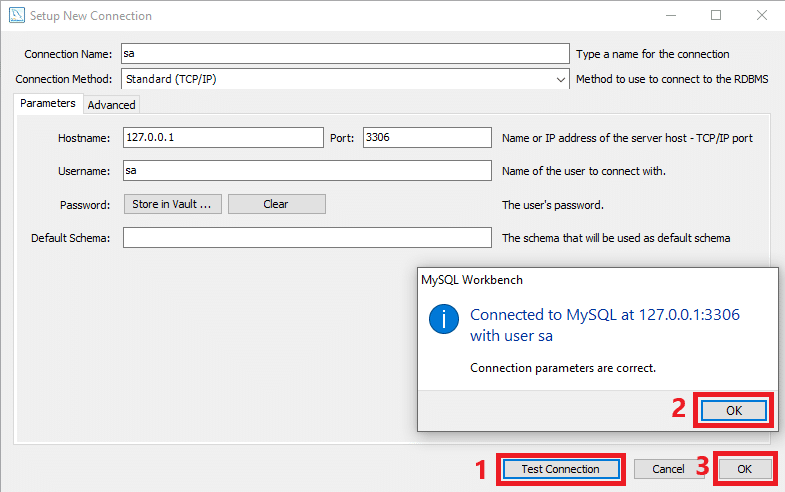Click the 'Connection Name:' label
The height and width of the screenshot is (492, 785).
[x=68, y=54]
